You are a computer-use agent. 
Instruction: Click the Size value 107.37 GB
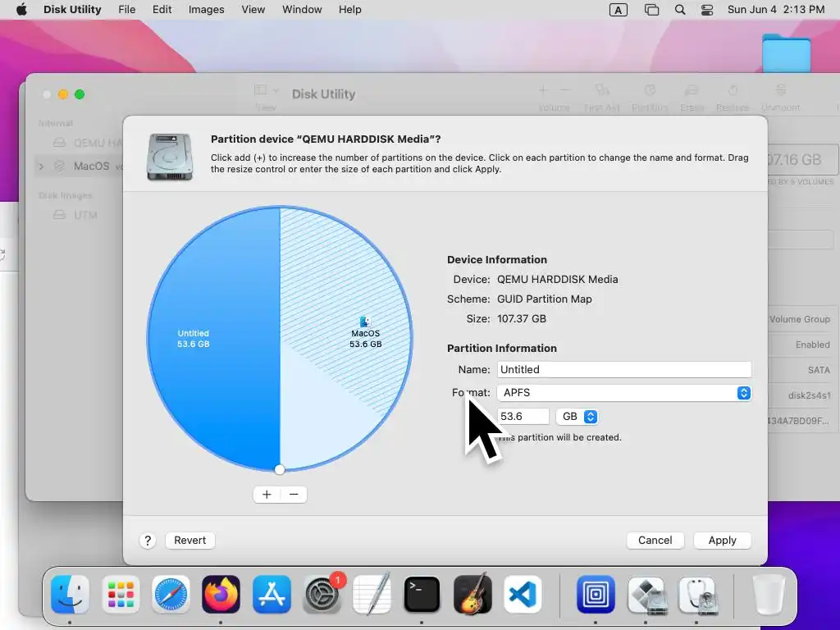click(x=522, y=319)
